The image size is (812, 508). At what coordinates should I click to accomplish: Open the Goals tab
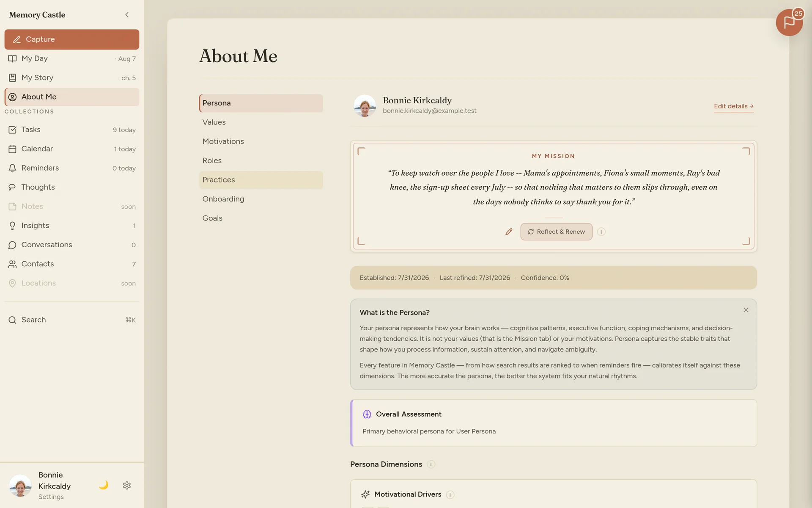tap(261, 218)
